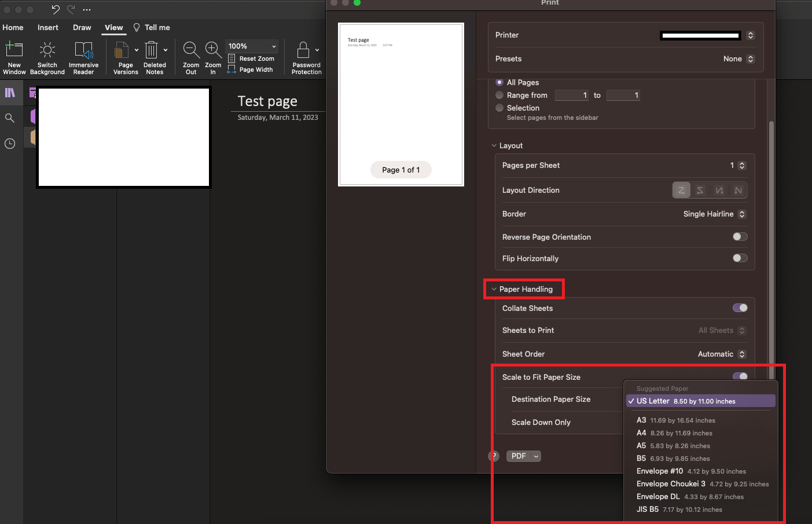Open the more options ellipsis in title bar
The height and width of the screenshot is (524, 812).
87,10
